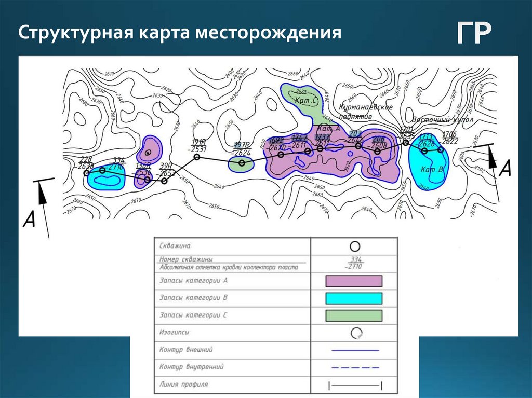This screenshot has width=532, height=398.
Task: Pick the cyan category B reserves swatch
Action: [354, 298]
